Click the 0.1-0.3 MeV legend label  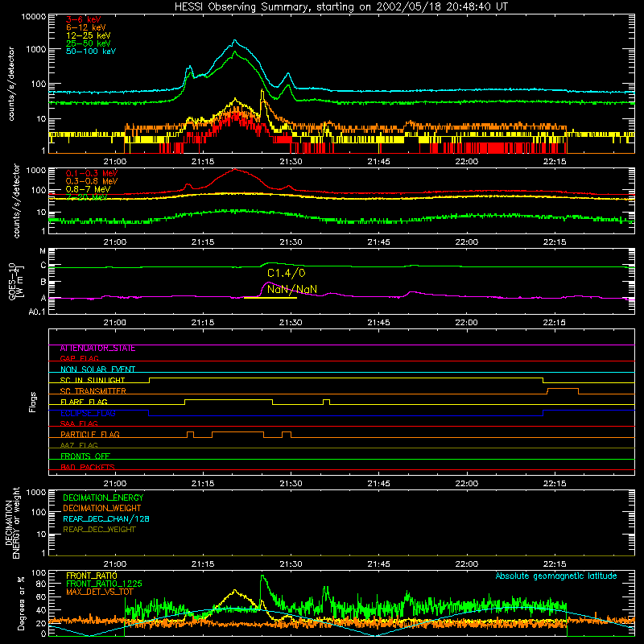tap(92, 173)
